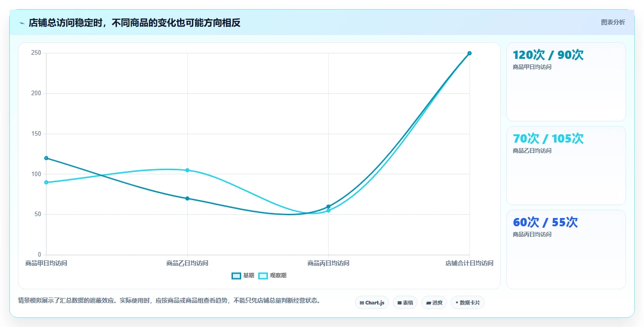Click the 基期 legend color box

coord(236,275)
